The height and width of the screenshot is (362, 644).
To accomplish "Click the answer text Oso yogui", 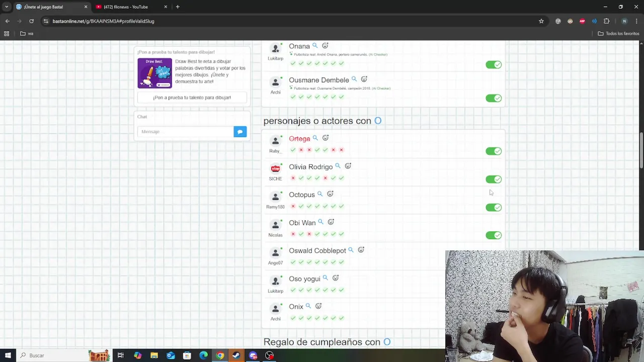I will pyautogui.click(x=304, y=279).
